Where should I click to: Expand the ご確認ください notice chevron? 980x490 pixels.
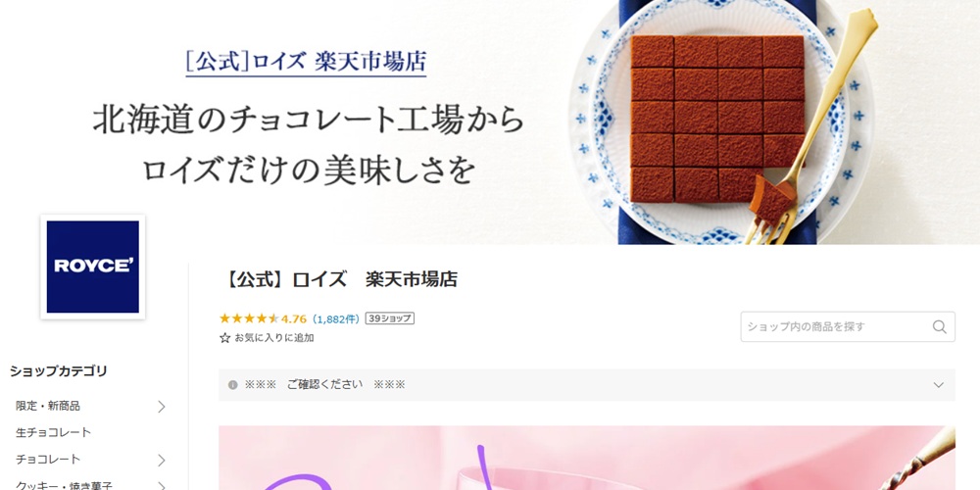(x=938, y=385)
